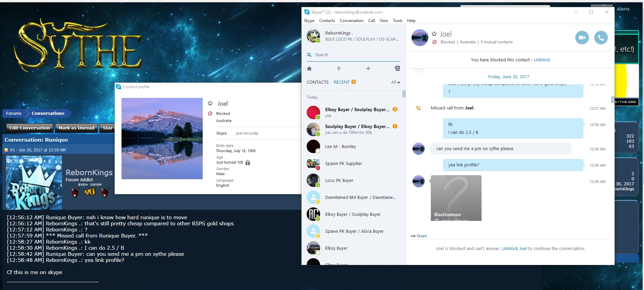
Task: Start a voice call with Joel
Action: click(x=601, y=38)
